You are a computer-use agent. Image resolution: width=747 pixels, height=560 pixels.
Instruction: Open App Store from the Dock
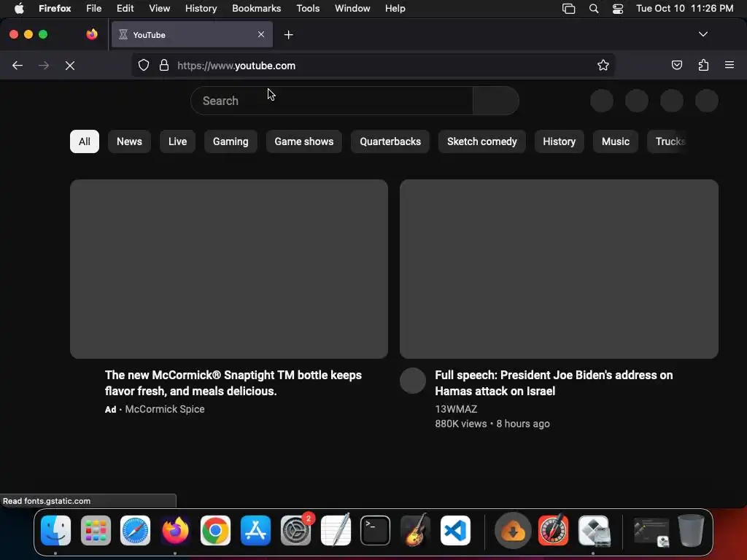click(255, 531)
